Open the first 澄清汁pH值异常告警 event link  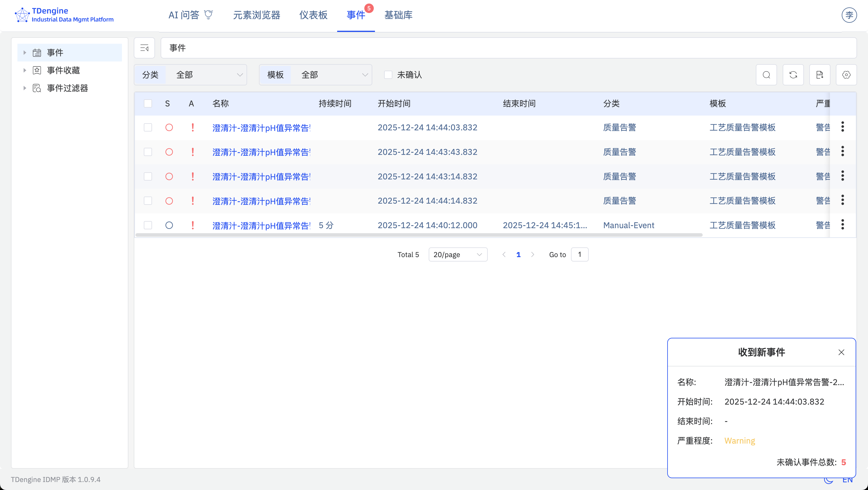(x=261, y=127)
